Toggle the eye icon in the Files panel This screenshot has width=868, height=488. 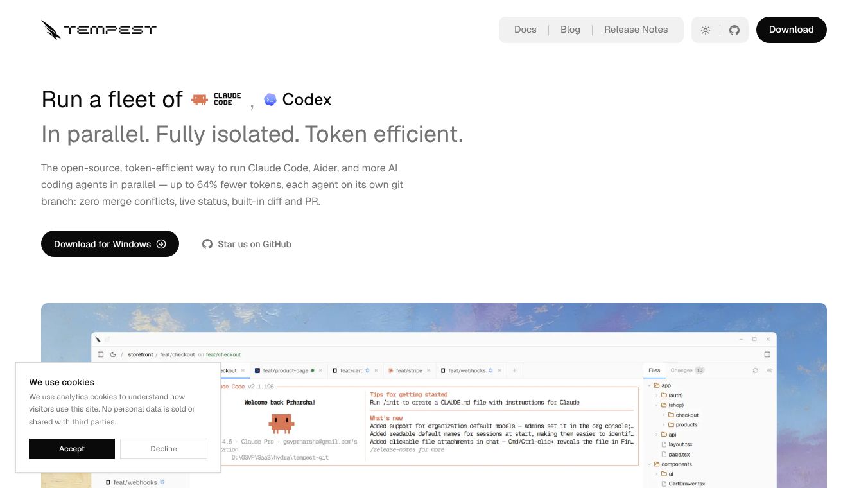click(x=770, y=370)
